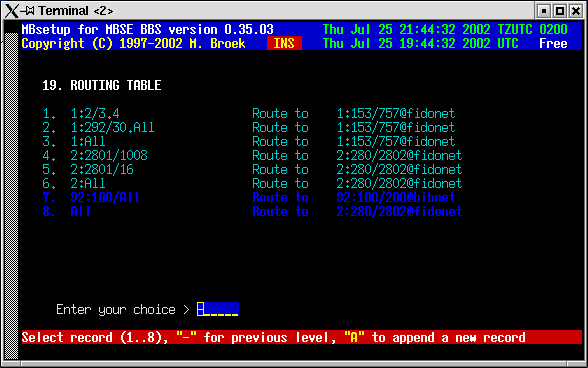Click the X window menu icon in title bar

12,11
